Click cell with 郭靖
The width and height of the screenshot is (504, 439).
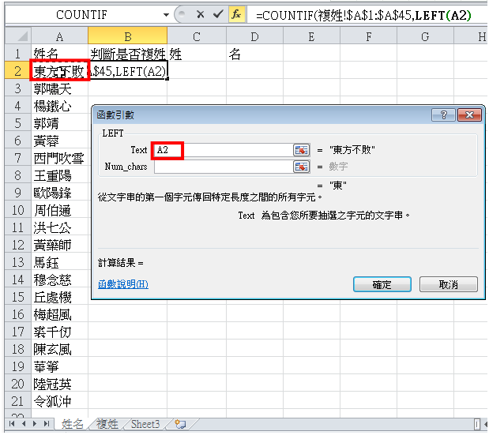tap(59, 123)
